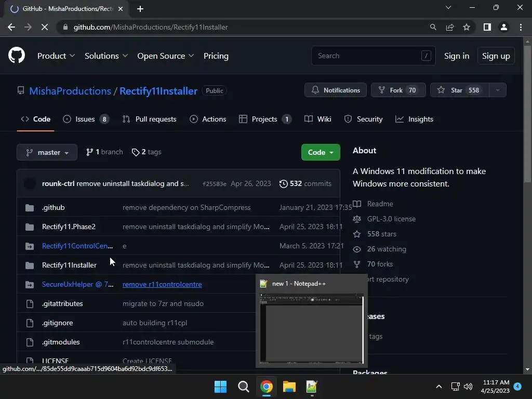
Task: Open the Pricing page
Action: coord(216,56)
